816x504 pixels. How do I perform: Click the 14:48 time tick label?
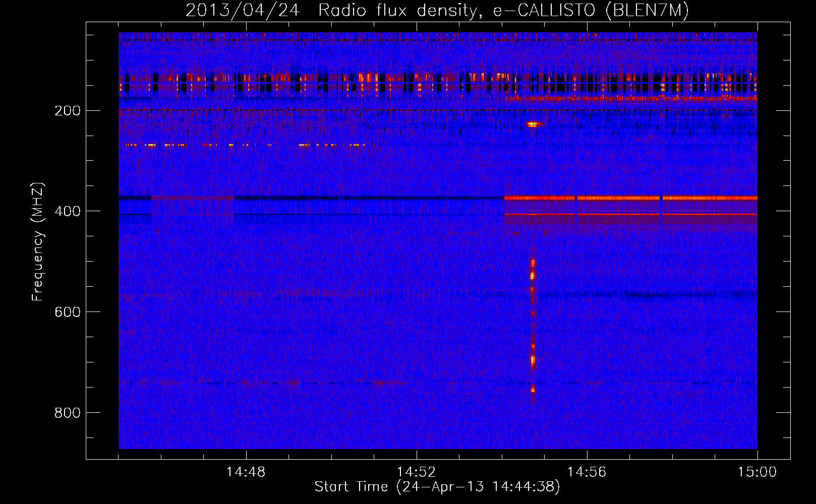(x=246, y=472)
